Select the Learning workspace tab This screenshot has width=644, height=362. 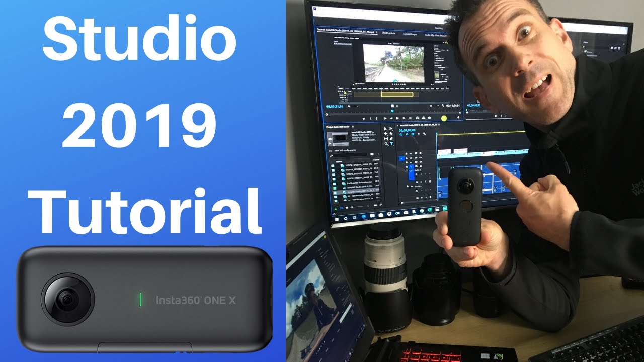439,28
